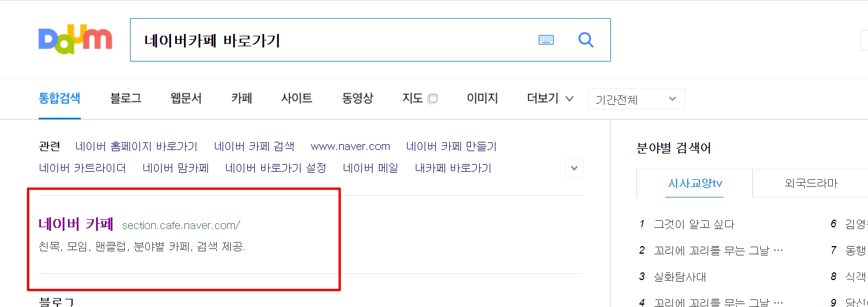Click related search 내카페 바로가기

coord(453,168)
